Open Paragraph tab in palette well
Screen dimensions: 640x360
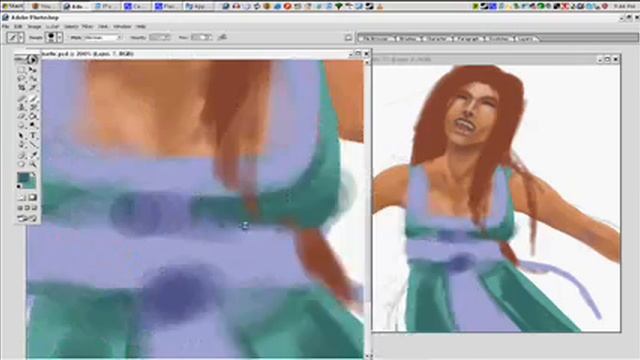click(468, 39)
